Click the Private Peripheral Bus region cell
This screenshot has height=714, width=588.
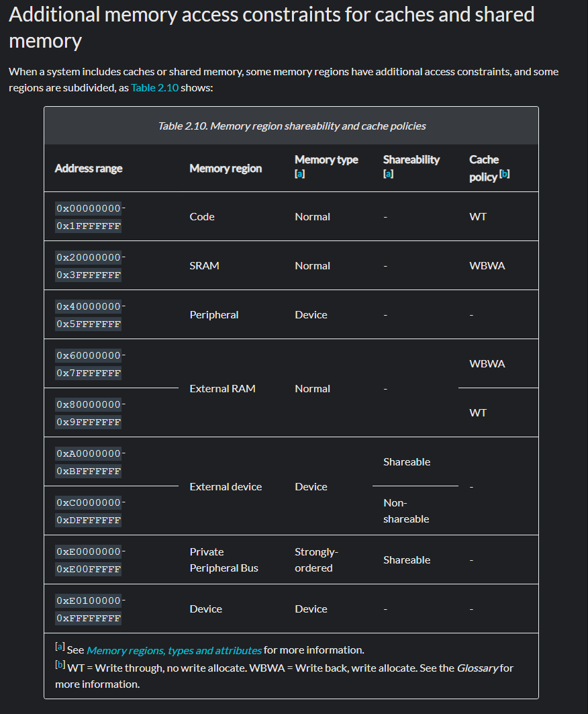point(224,560)
